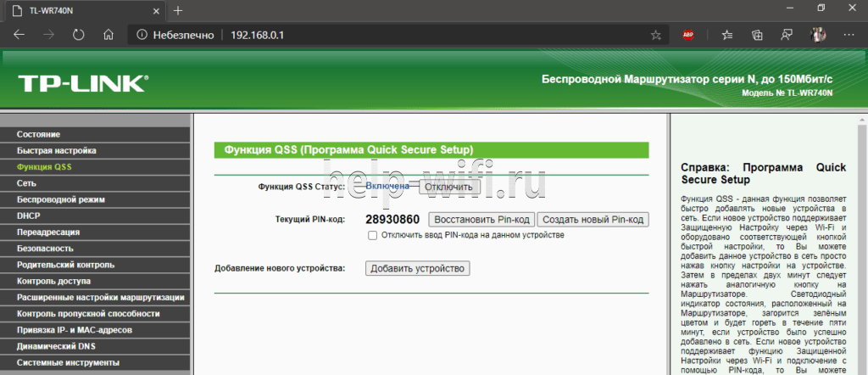Open the user profile avatar
The width and height of the screenshot is (868, 375).
818,35
